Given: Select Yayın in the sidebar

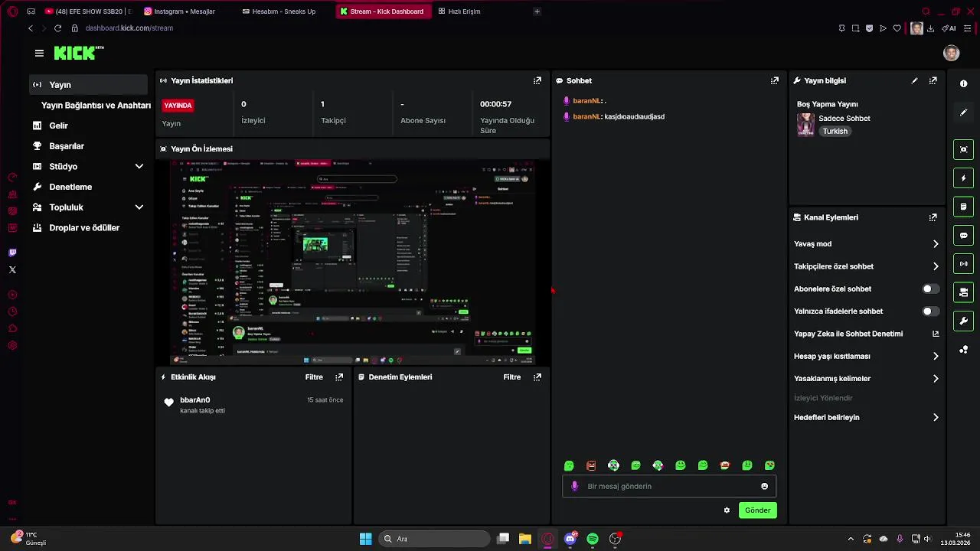Looking at the screenshot, I should click(88, 85).
